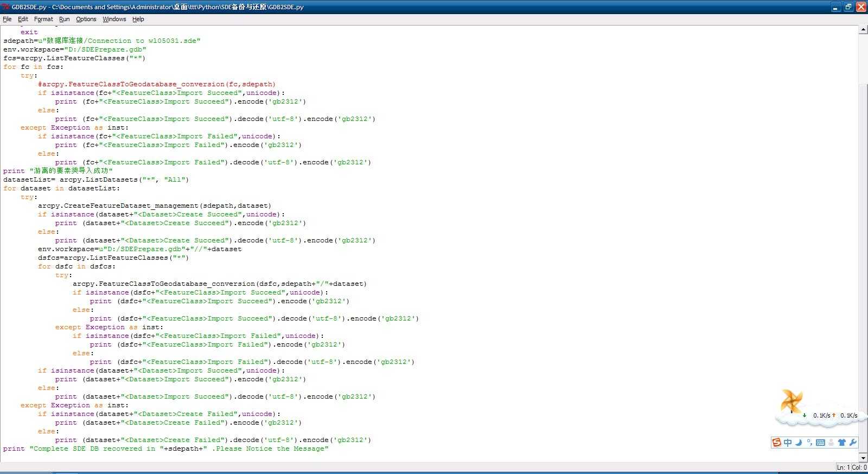Screen dimensions: 868x474
Task: Click the line ending with "+"//"+dataset"
Action: pyautogui.click(x=140, y=249)
